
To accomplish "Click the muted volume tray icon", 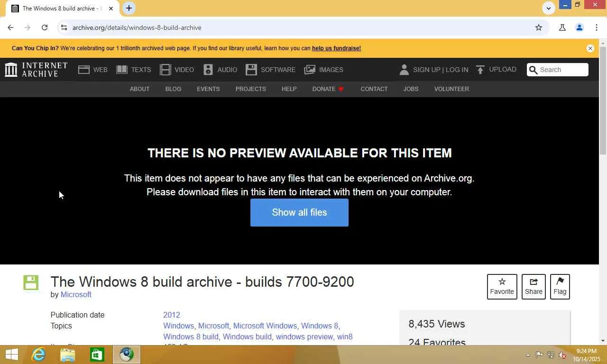I will 562,355.
